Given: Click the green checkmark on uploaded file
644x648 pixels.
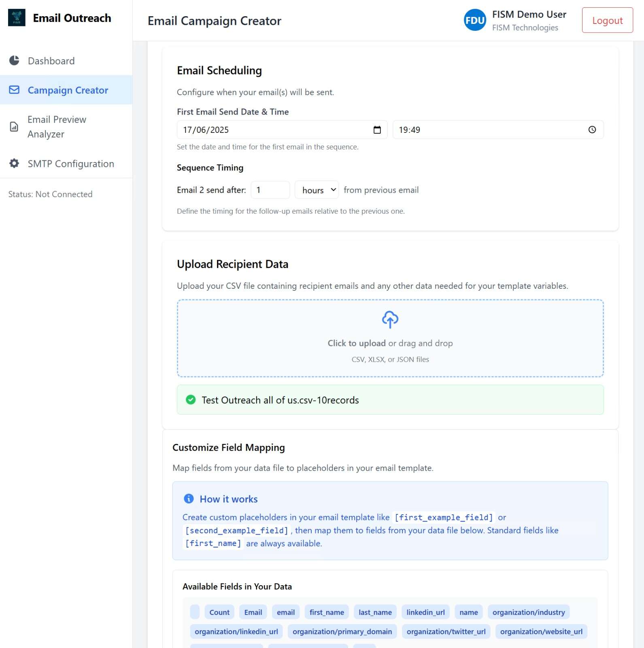Looking at the screenshot, I should [191, 400].
